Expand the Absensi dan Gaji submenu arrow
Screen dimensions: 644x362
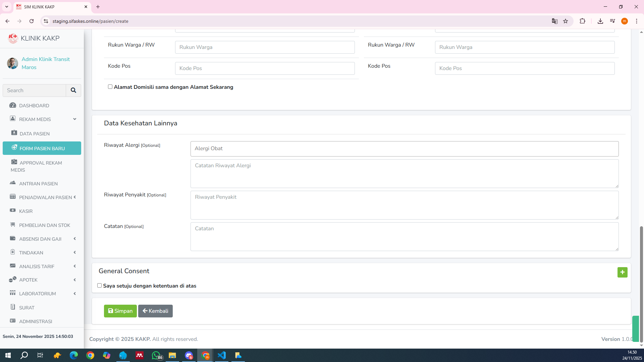pyautogui.click(x=74, y=239)
